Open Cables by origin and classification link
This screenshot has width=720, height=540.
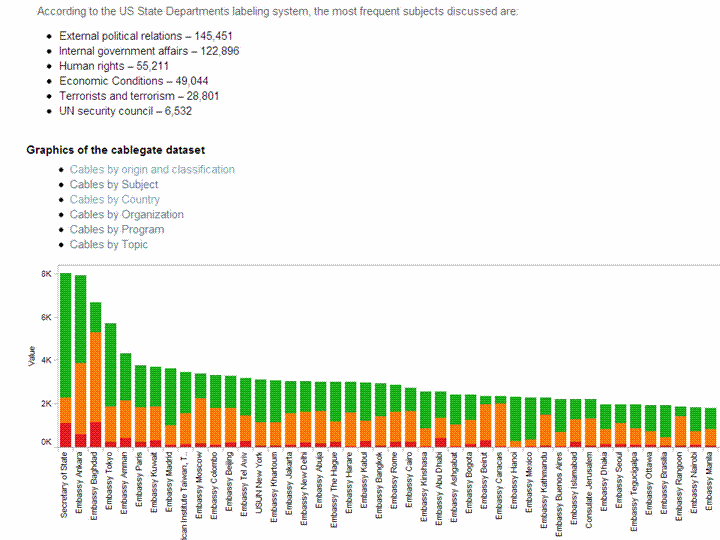(x=152, y=170)
